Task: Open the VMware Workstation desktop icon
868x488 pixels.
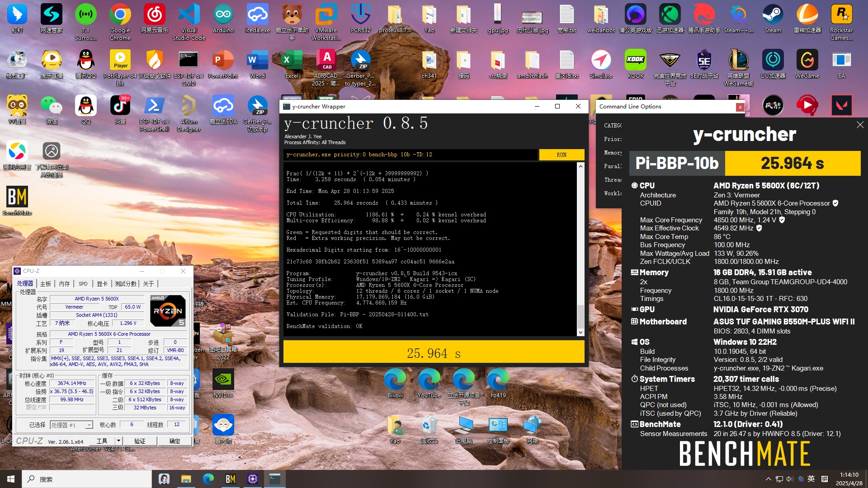Action: pyautogui.click(x=326, y=22)
